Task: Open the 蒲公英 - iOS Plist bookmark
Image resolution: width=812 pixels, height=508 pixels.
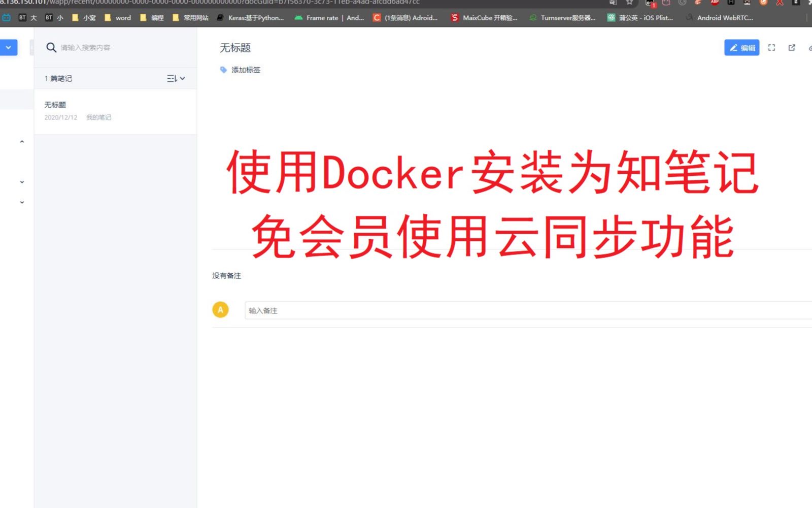Action: tap(640, 18)
